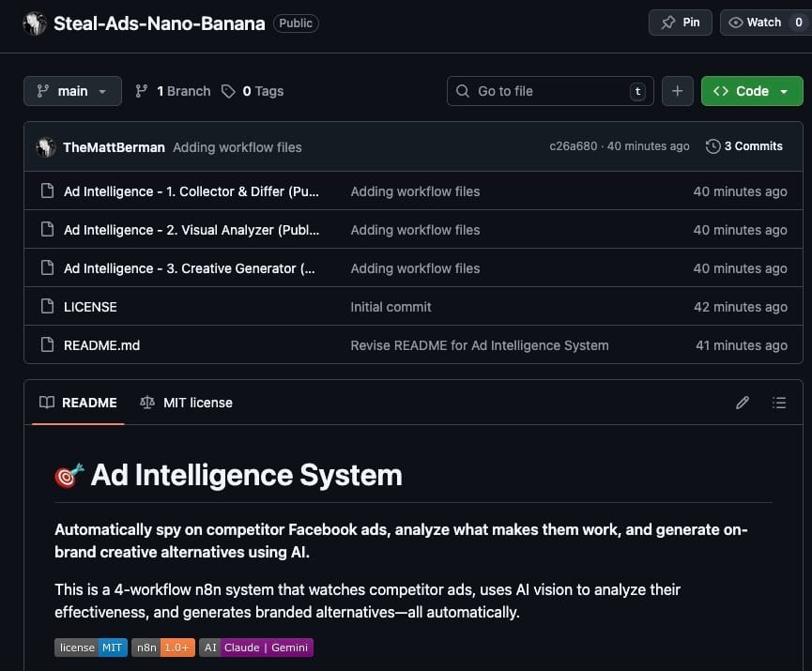
Task: Click file icon beside Creative Generator workflow
Action: tap(47, 268)
